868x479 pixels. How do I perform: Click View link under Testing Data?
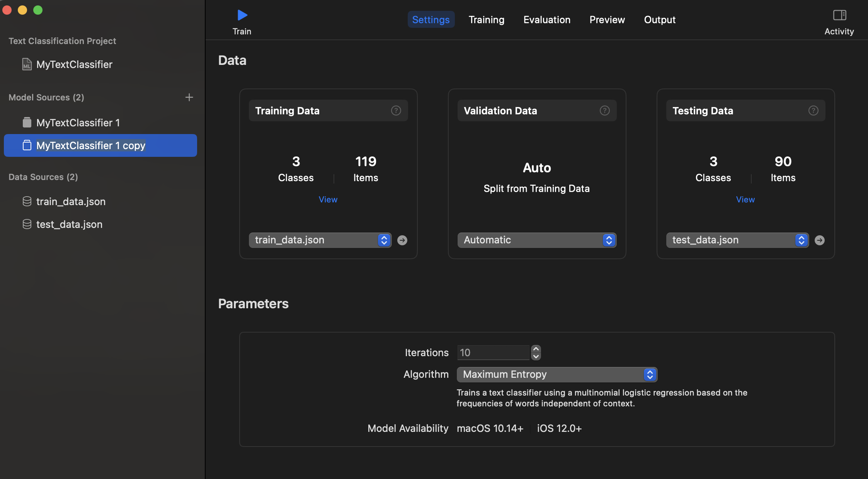coord(745,200)
